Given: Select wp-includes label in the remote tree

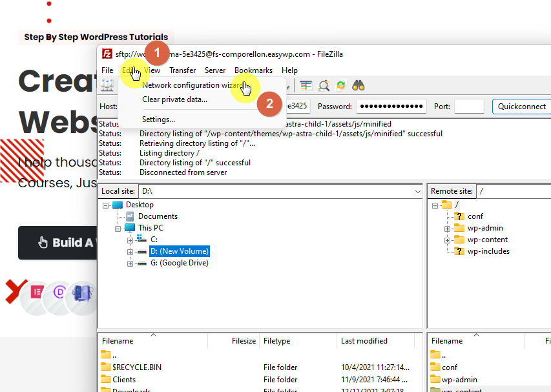Looking at the screenshot, I should 488,251.
